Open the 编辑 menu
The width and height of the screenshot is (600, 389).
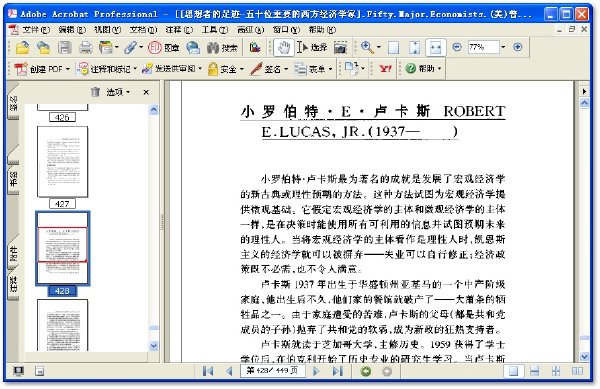click(x=72, y=29)
